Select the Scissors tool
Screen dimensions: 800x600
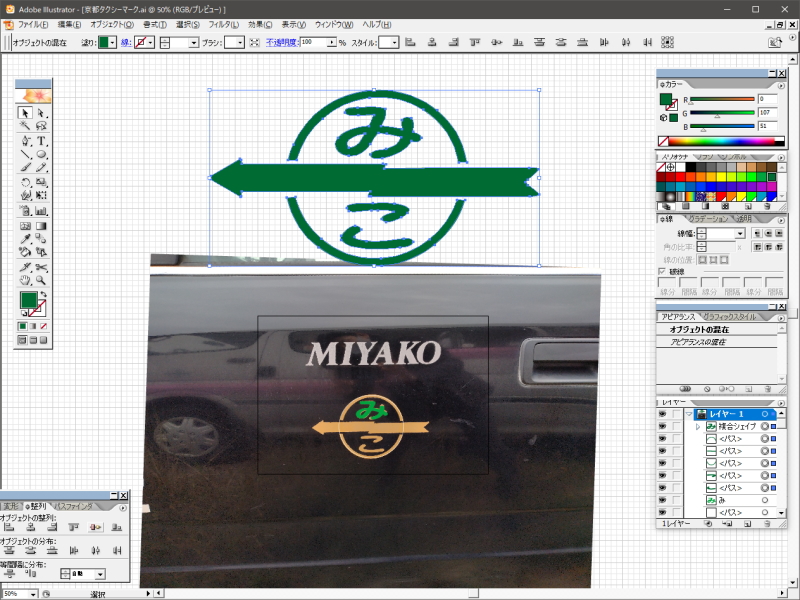coord(41,267)
